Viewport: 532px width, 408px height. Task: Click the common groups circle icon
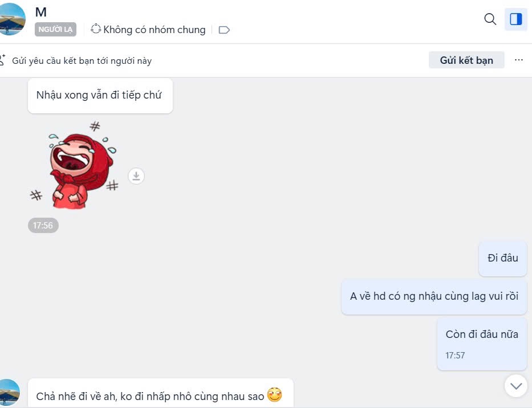coord(96,29)
